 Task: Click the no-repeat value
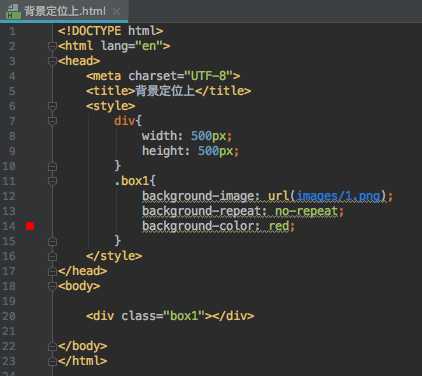pyautogui.click(x=306, y=211)
